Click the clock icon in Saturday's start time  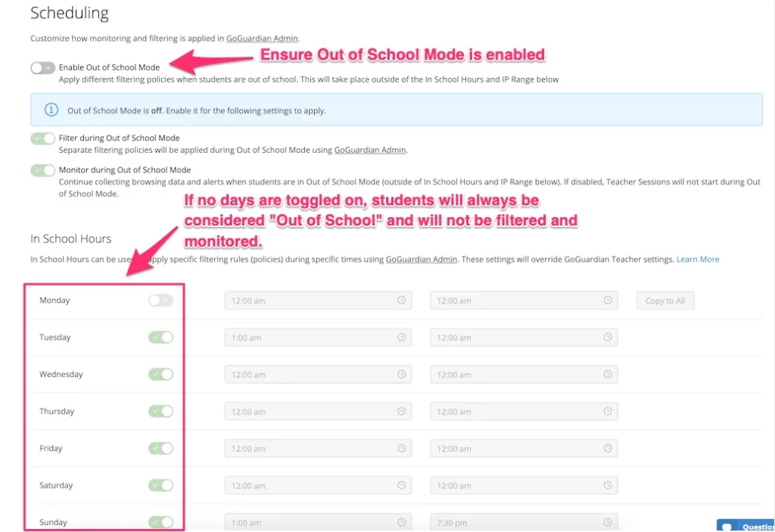click(401, 485)
